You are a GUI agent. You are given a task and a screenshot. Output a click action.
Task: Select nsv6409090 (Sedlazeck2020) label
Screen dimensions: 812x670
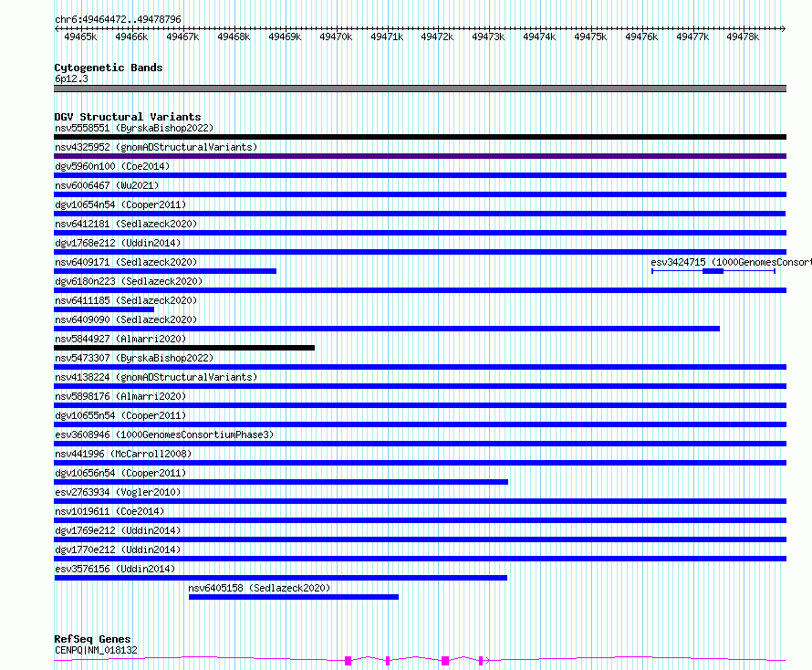tap(126, 319)
